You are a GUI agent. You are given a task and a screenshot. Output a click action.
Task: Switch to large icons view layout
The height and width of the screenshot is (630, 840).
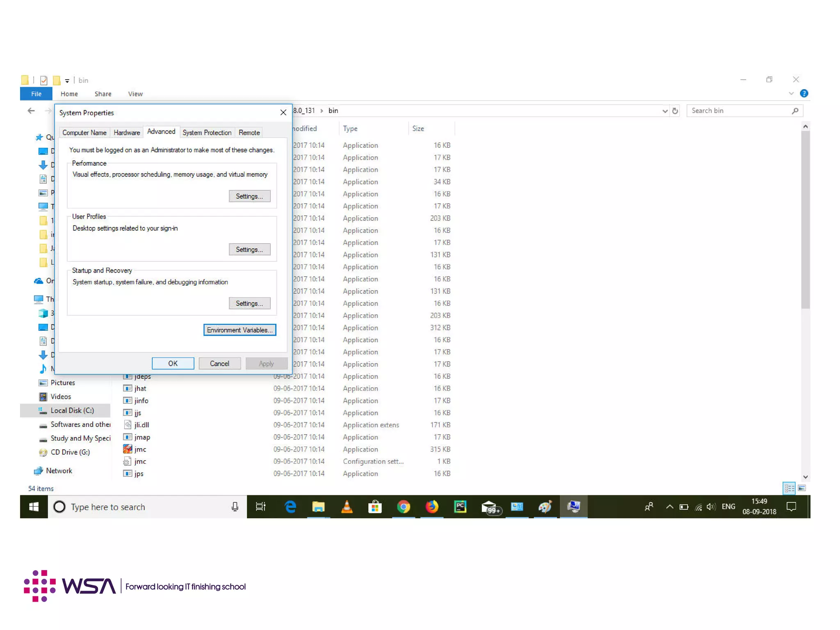(x=802, y=488)
